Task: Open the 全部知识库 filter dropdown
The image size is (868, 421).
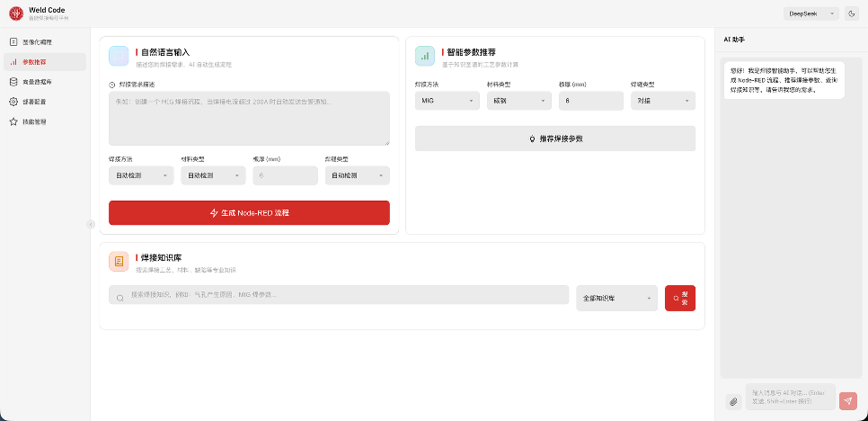Action: (x=616, y=298)
